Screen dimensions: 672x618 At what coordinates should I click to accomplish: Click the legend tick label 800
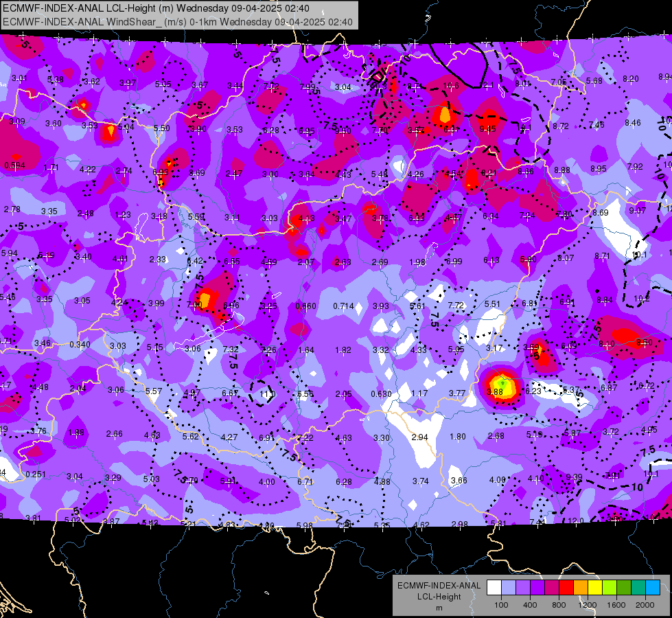tap(559, 605)
